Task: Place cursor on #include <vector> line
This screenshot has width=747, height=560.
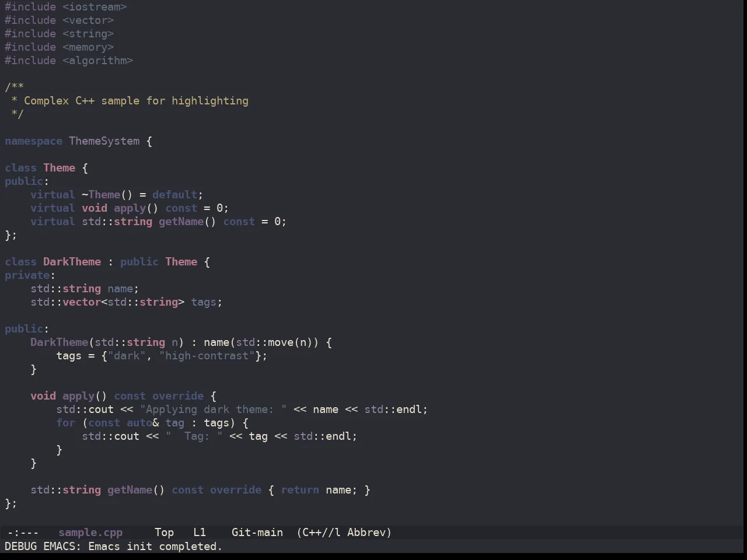Action: (x=60, y=20)
